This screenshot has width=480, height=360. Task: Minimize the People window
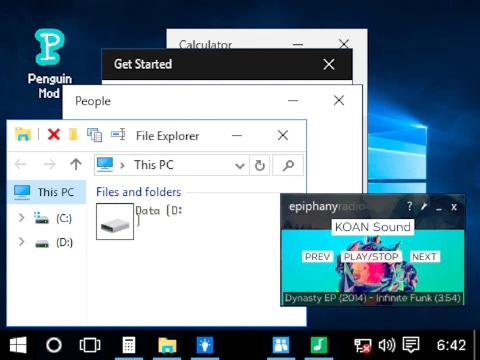coord(293,100)
